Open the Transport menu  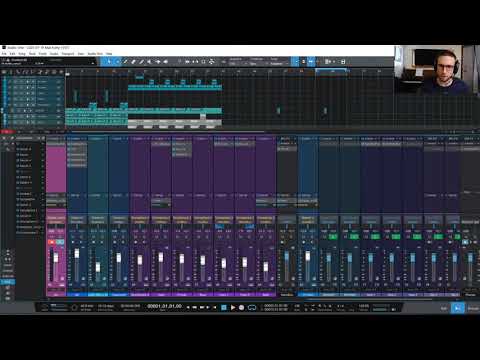[68, 53]
